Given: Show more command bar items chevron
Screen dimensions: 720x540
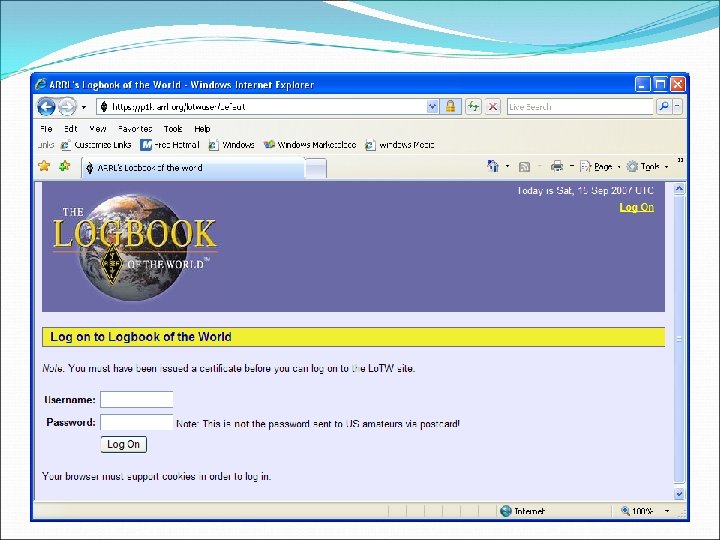Looking at the screenshot, I should pyautogui.click(x=680, y=160).
